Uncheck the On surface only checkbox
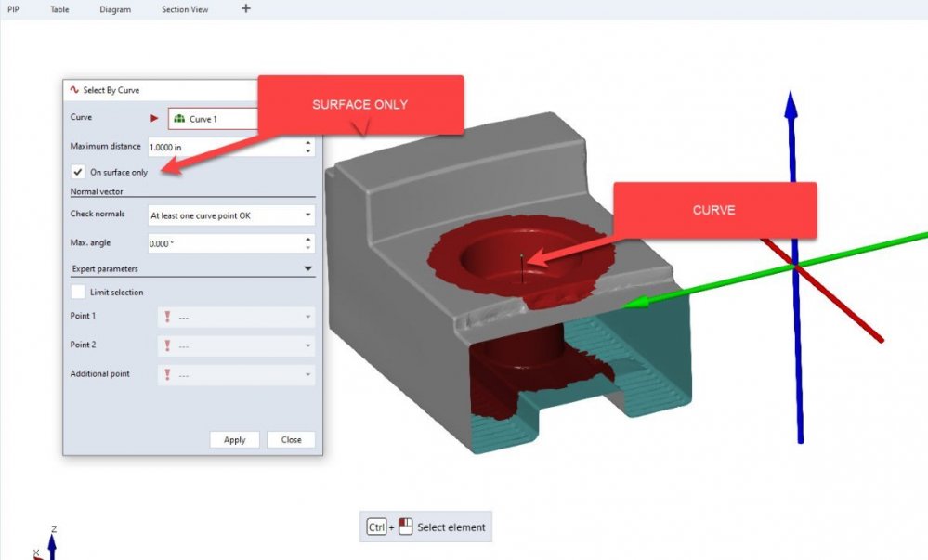Viewport: 928px width, 560px height. 78,172
